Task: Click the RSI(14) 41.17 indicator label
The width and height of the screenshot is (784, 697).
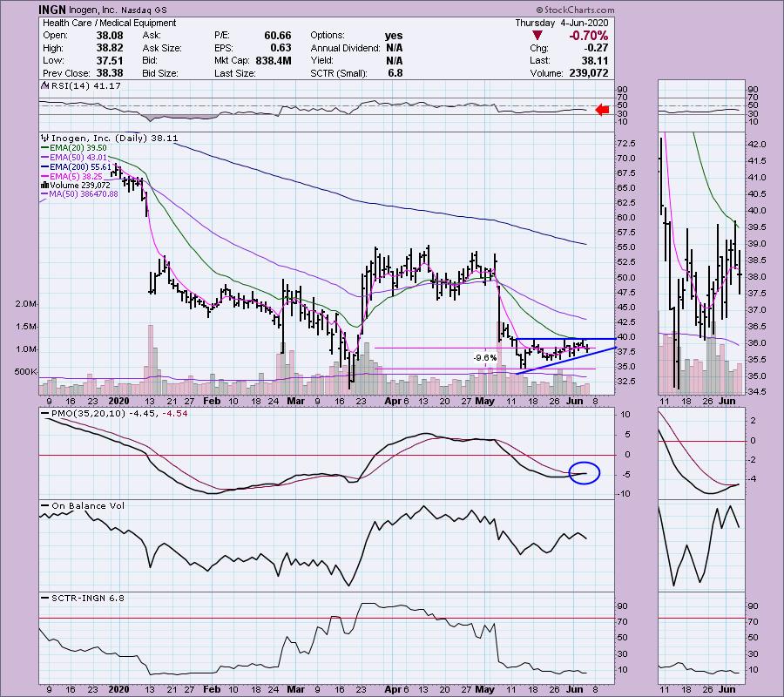Action: [x=83, y=86]
